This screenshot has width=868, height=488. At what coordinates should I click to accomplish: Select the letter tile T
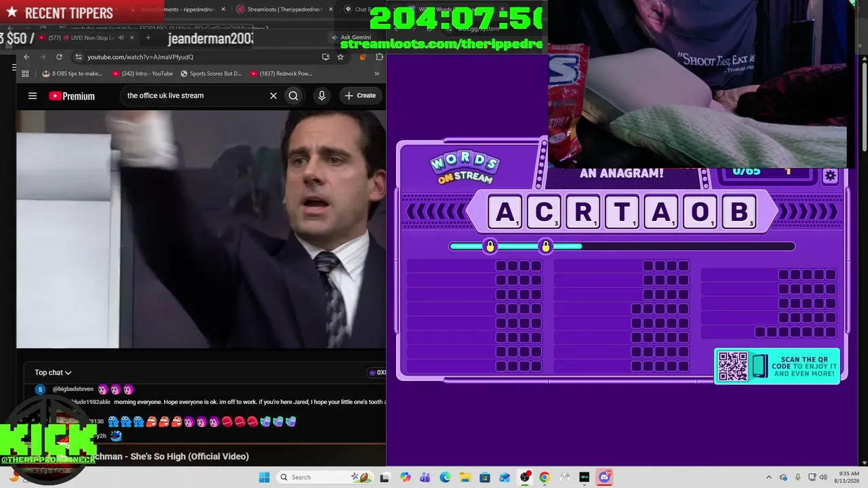pyautogui.click(x=622, y=211)
